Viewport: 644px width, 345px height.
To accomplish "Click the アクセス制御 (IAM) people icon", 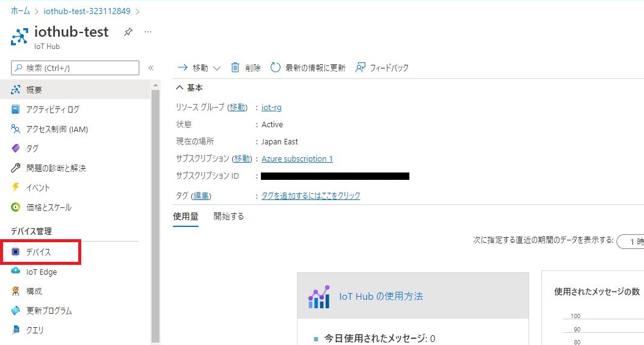I will 15,129.
